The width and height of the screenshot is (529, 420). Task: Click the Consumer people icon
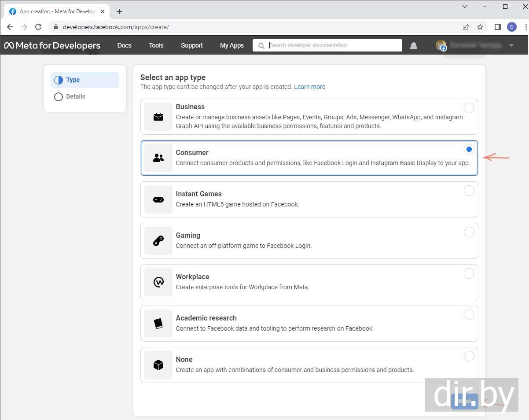click(x=158, y=158)
